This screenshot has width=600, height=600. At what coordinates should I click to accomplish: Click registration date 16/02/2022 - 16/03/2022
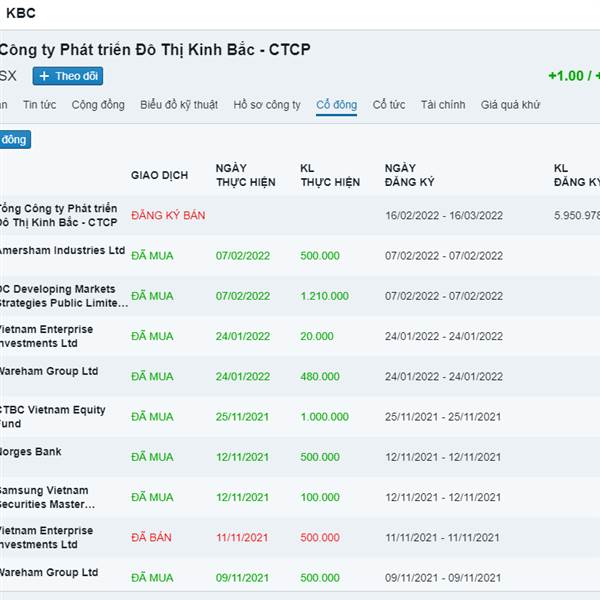coord(444,215)
